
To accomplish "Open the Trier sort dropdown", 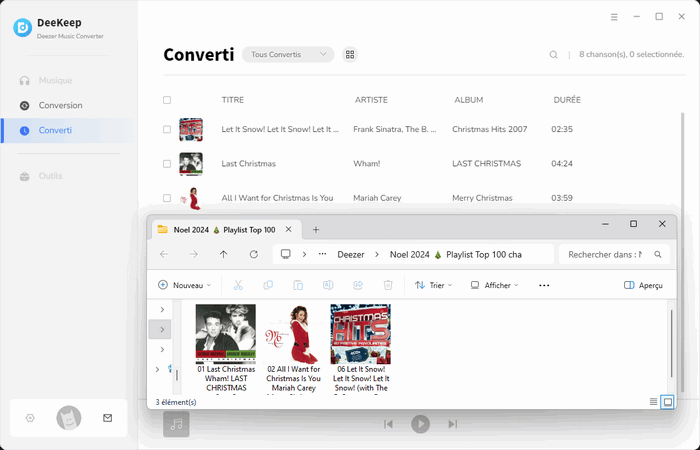I will coord(433,285).
